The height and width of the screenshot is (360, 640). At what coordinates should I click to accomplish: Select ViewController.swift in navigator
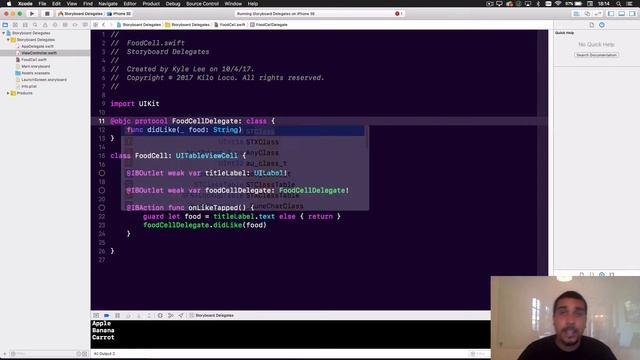(39, 53)
